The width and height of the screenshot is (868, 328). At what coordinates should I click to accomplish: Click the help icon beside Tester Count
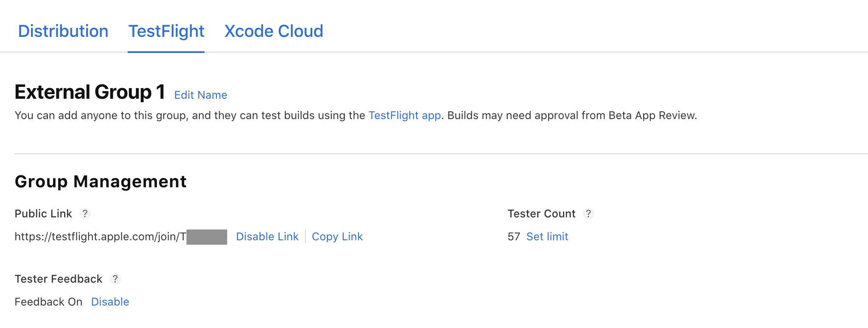589,214
